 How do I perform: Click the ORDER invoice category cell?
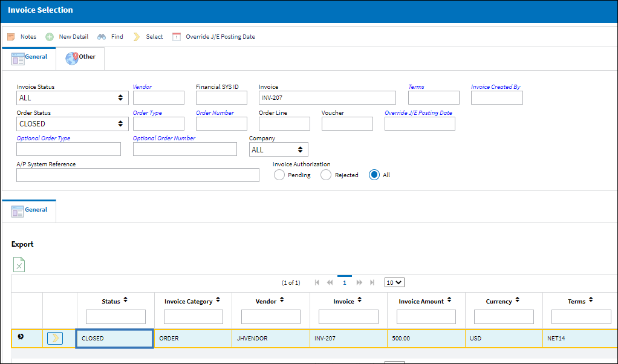[x=193, y=339]
